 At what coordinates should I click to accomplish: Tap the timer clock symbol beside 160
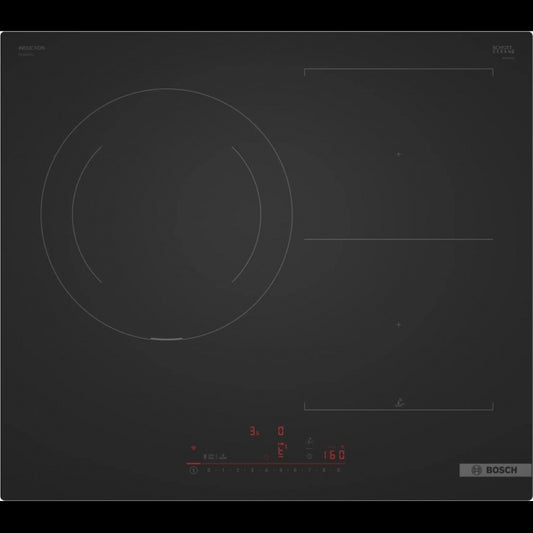tap(309, 456)
